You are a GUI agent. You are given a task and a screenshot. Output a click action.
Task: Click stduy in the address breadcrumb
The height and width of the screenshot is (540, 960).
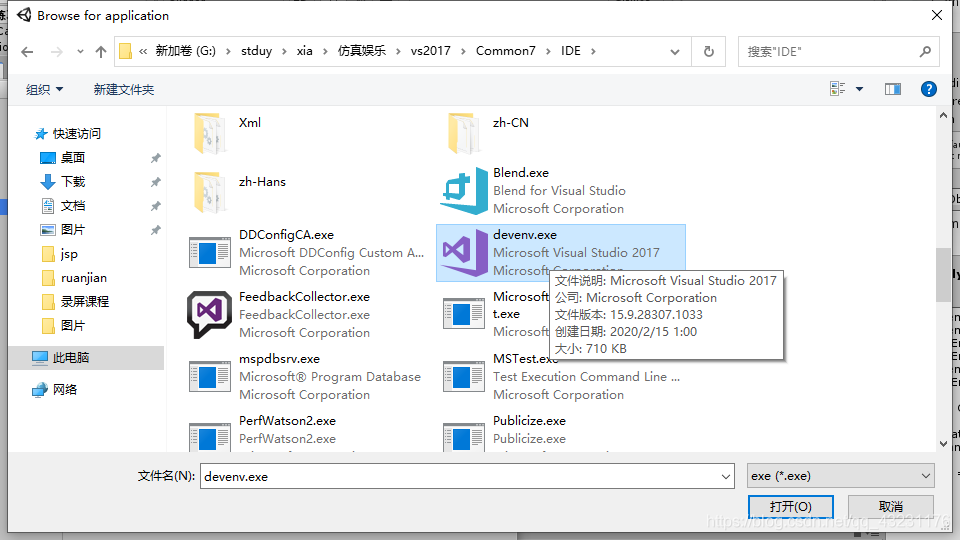point(257,51)
